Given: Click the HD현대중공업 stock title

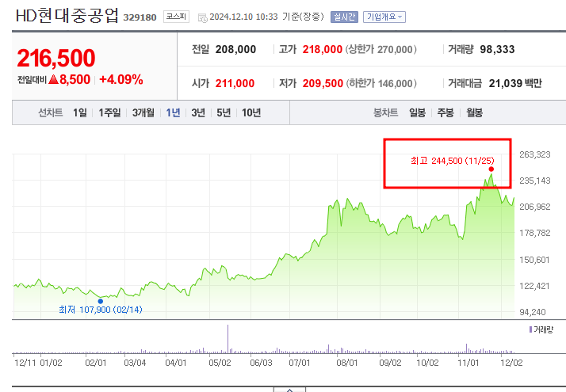Looking at the screenshot, I should coord(67,16).
